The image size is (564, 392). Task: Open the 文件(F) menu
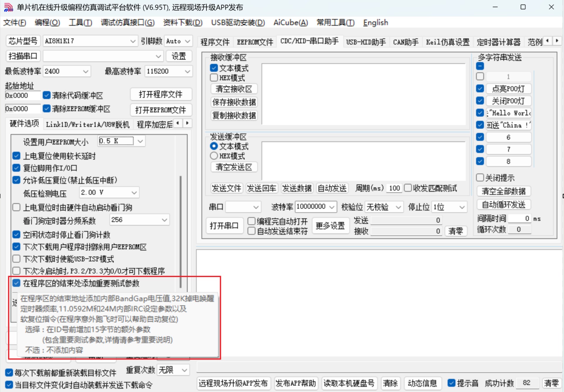(x=15, y=23)
